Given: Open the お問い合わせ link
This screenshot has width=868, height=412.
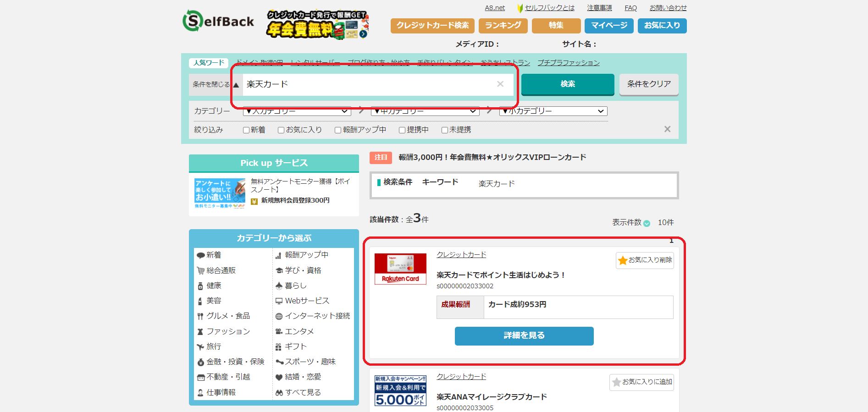Looking at the screenshot, I should [x=668, y=8].
